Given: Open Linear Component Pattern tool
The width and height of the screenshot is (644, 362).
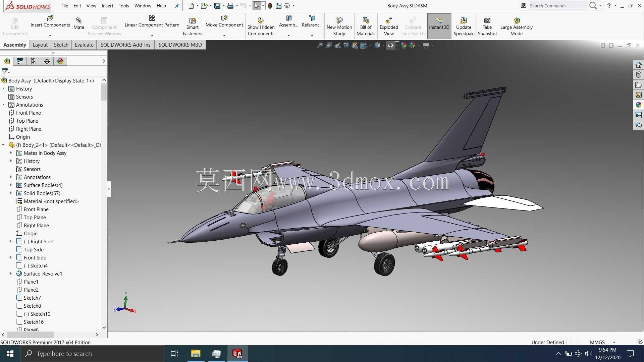Looking at the screenshot, I should click(152, 21).
